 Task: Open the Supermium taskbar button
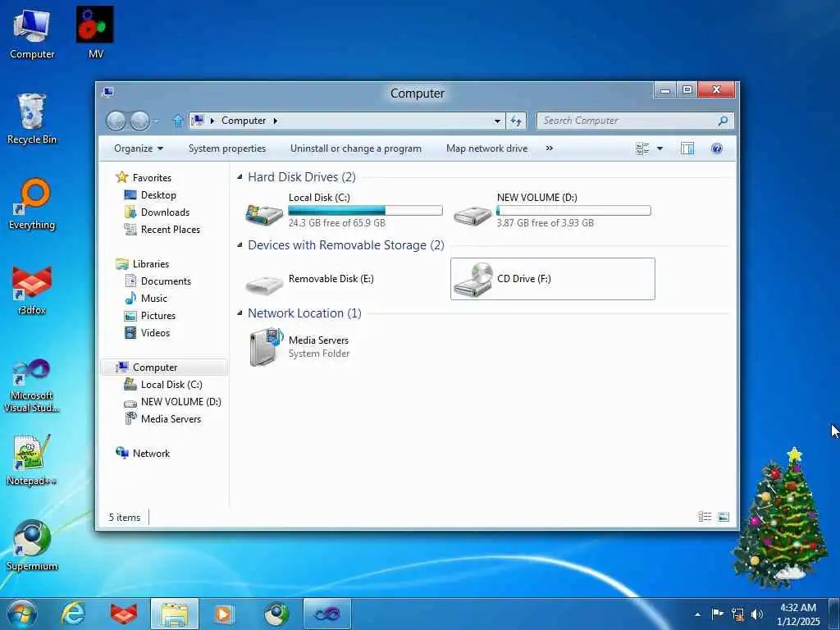[276, 614]
